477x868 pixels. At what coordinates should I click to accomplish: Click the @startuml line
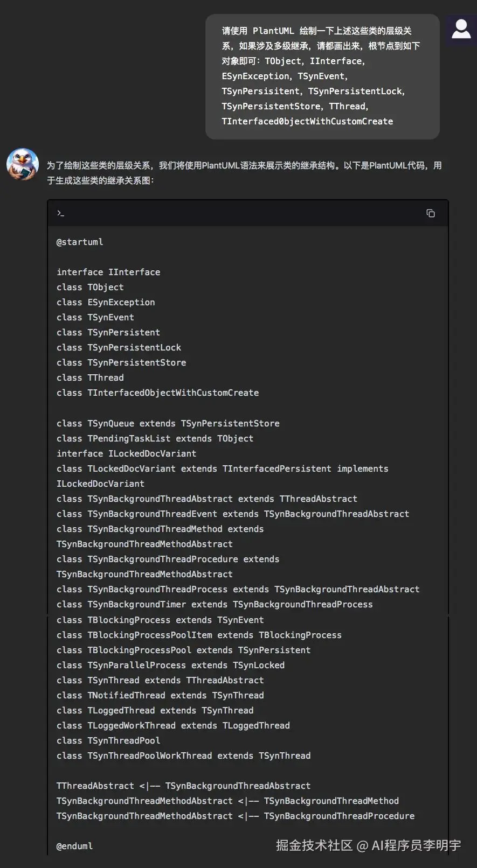pos(80,242)
